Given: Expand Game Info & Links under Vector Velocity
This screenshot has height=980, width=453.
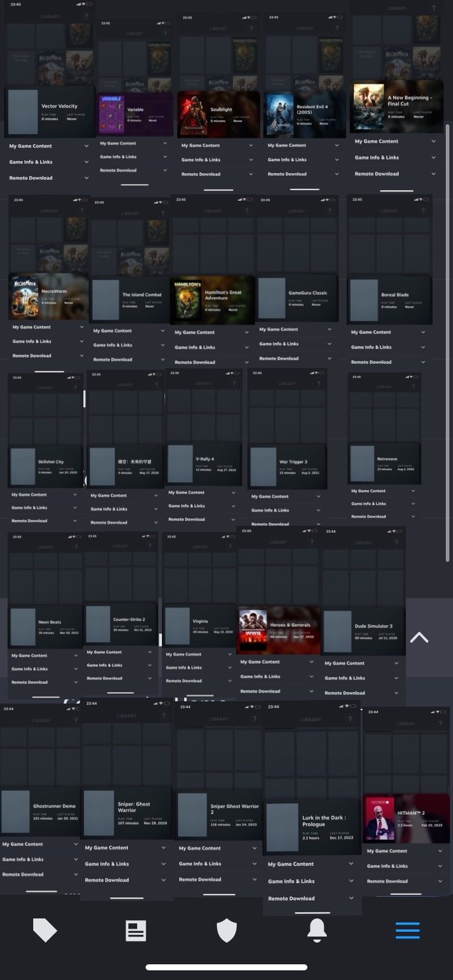Looking at the screenshot, I should [49, 162].
